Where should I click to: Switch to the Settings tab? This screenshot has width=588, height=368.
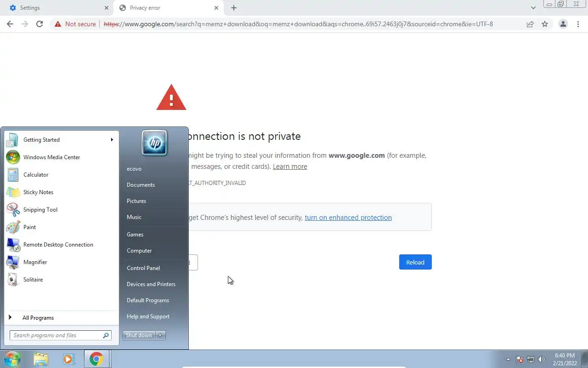click(55, 8)
